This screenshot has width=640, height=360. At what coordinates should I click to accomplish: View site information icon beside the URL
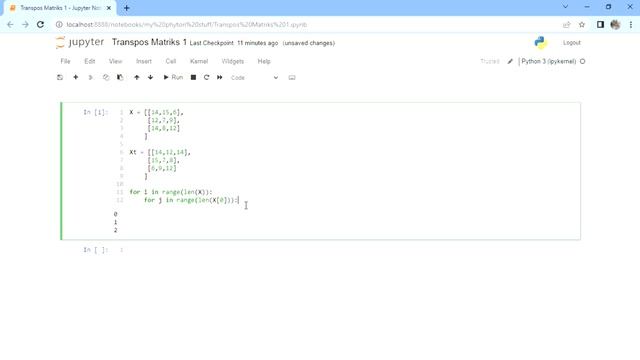point(59,24)
